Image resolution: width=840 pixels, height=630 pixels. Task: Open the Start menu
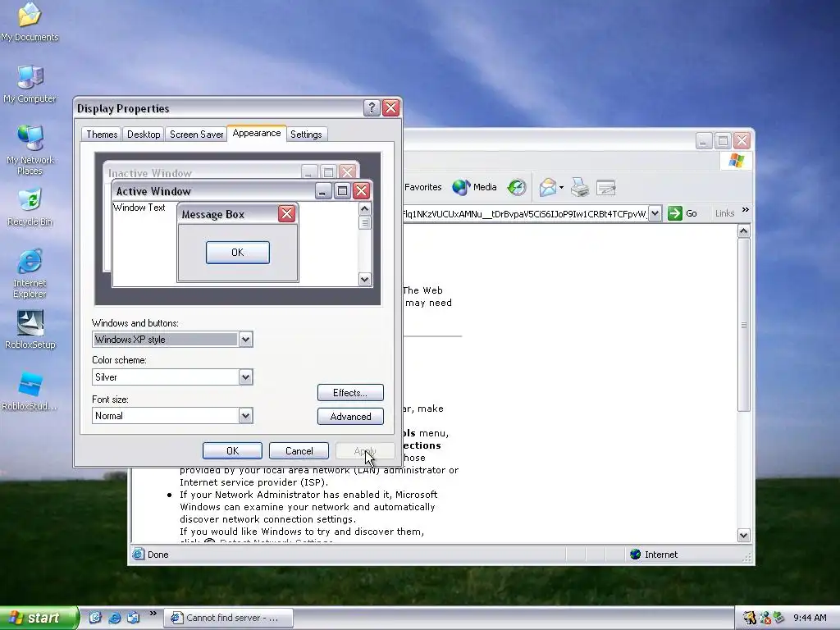(x=39, y=618)
